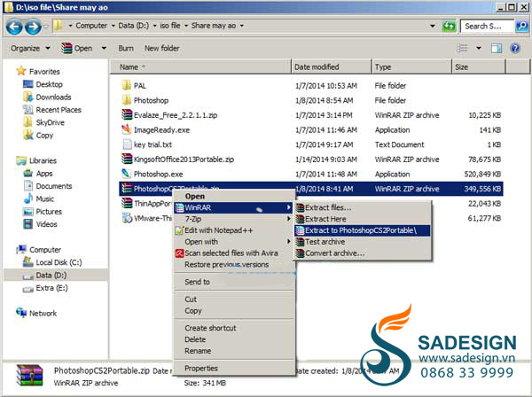
Task: Sort by the Size column header
Action: click(479, 66)
